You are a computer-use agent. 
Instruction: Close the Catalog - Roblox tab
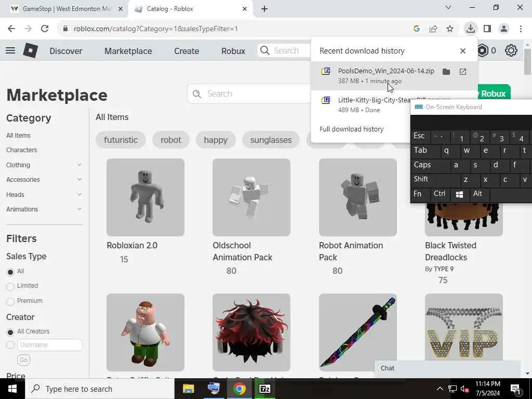click(x=245, y=9)
